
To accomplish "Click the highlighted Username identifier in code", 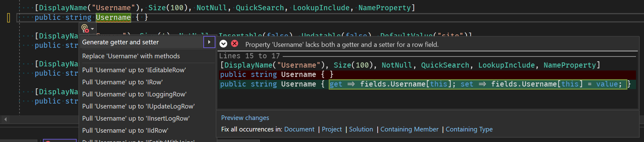I will (x=113, y=17).
